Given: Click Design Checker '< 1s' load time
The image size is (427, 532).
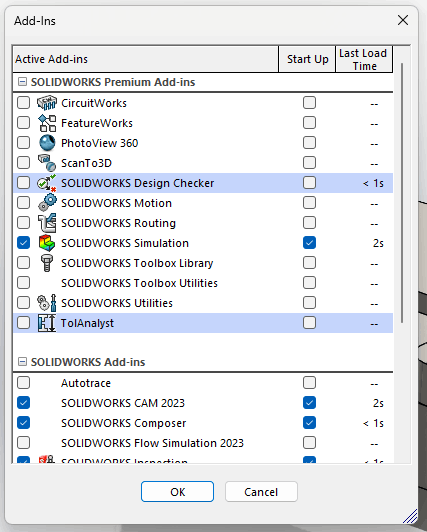Looking at the screenshot, I should pos(373,183).
